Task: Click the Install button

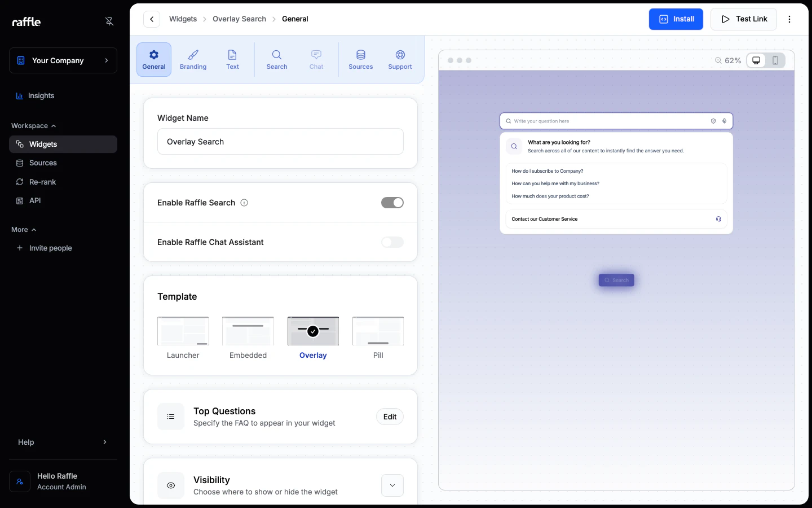Action: tap(676, 19)
